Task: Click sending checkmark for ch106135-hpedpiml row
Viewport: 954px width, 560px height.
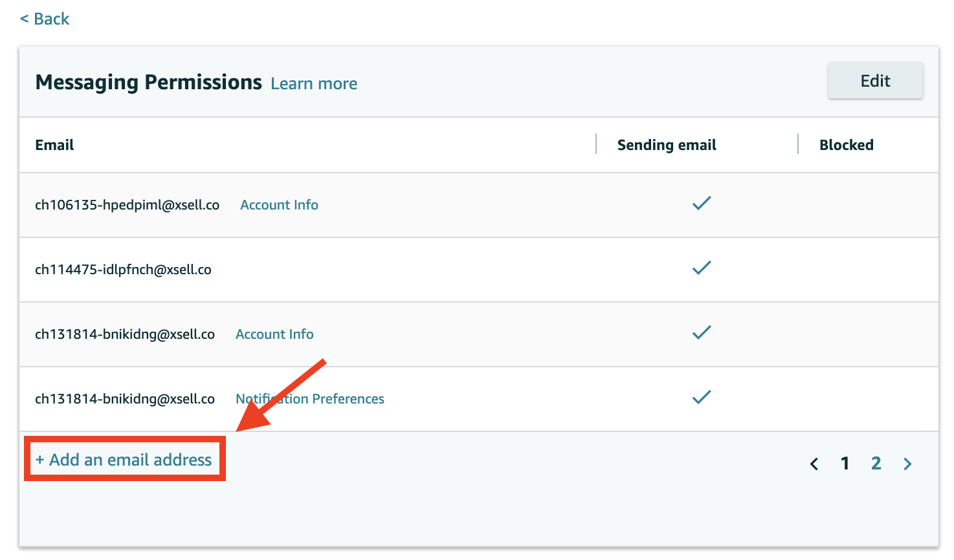Action: coord(702,203)
